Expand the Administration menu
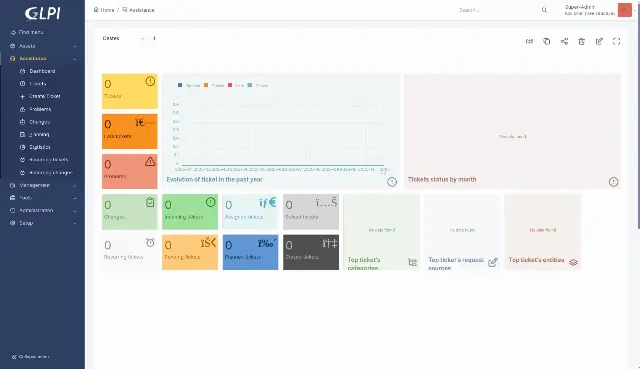Viewport: 640px width, 369px height. tap(42, 211)
